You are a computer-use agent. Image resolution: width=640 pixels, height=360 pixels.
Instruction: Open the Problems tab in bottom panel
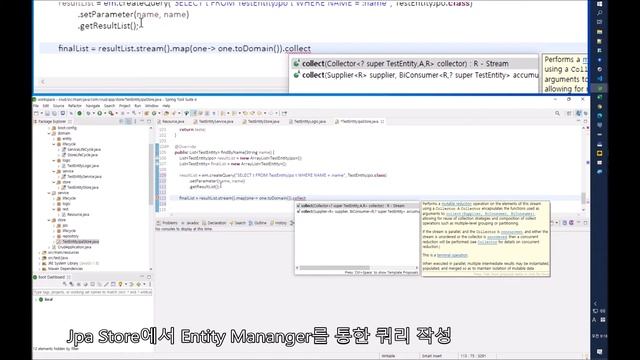click(x=170, y=223)
